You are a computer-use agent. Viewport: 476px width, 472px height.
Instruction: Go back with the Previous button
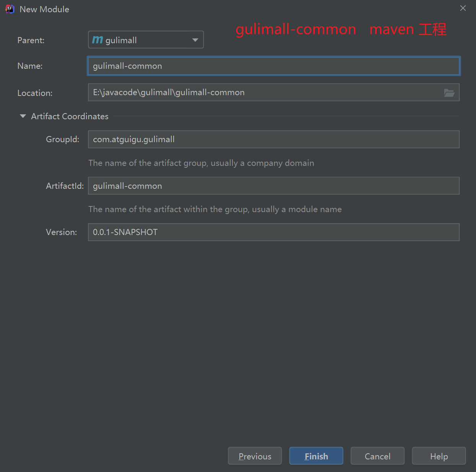(x=255, y=456)
